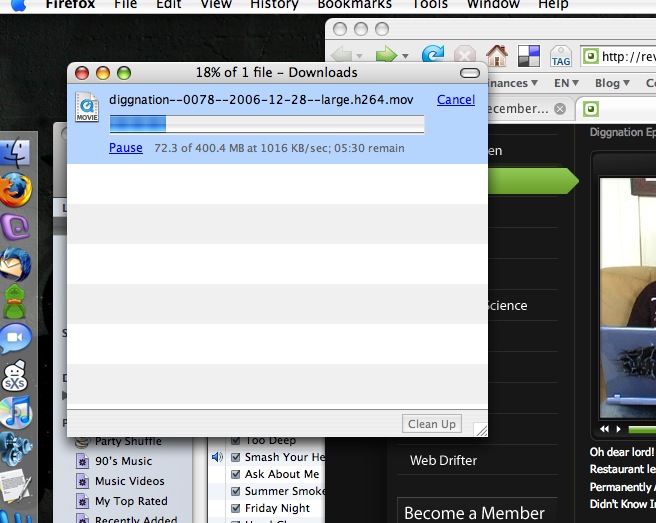656x523 pixels.
Task: Uncheck the Summer Smoke song checkbox
Action: (x=236, y=491)
